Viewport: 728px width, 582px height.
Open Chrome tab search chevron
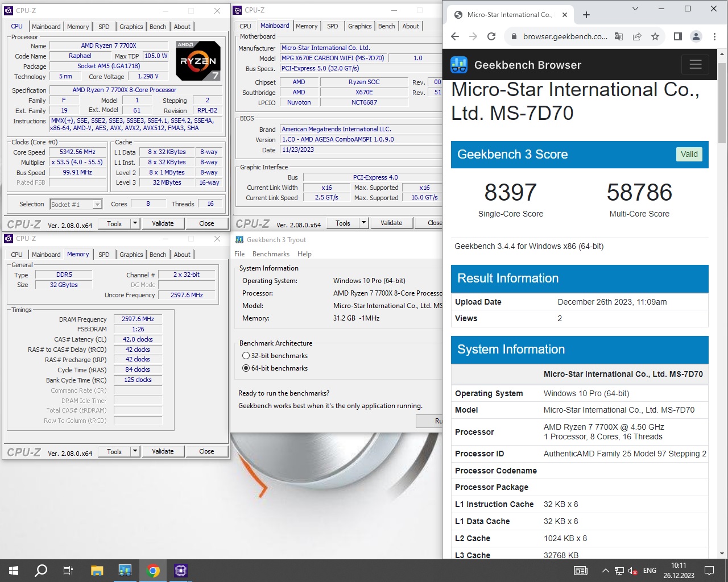pos(635,9)
